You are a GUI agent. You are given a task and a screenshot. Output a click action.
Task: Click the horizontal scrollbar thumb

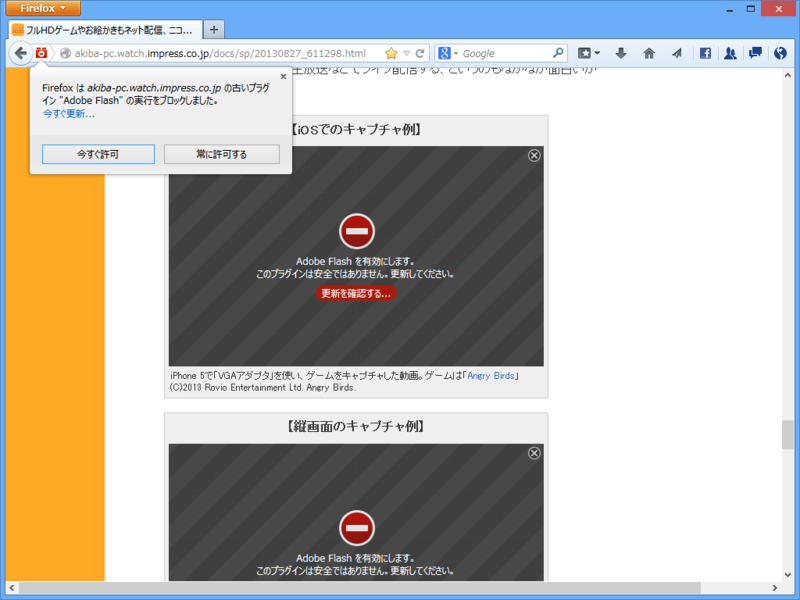[x=360, y=588]
